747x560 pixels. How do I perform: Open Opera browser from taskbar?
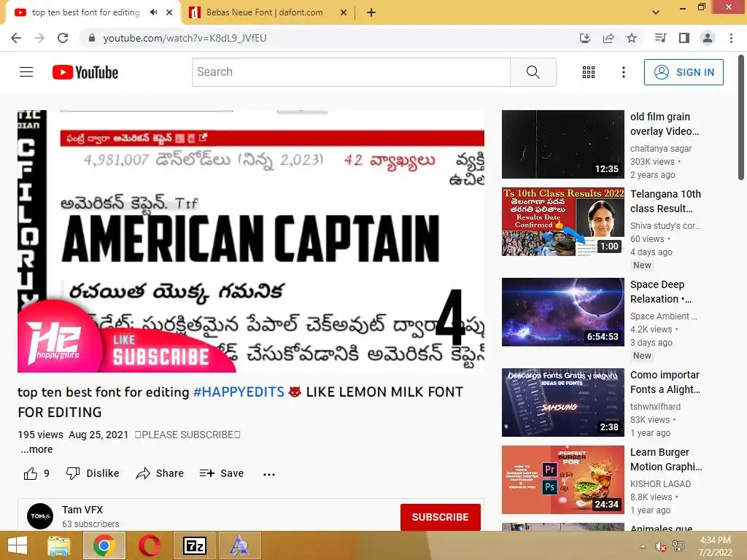pos(149,545)
